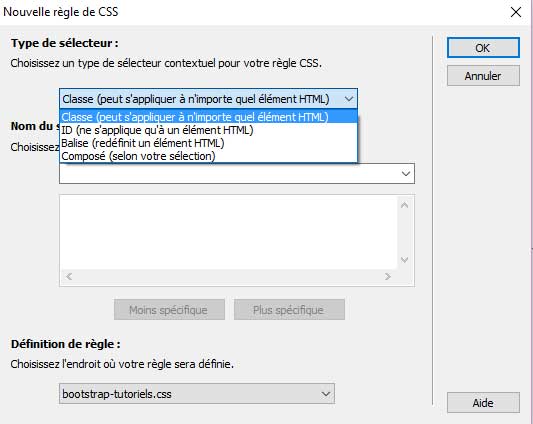
Task: Click the description box down scroll arrow
Action: coord(405,260)
